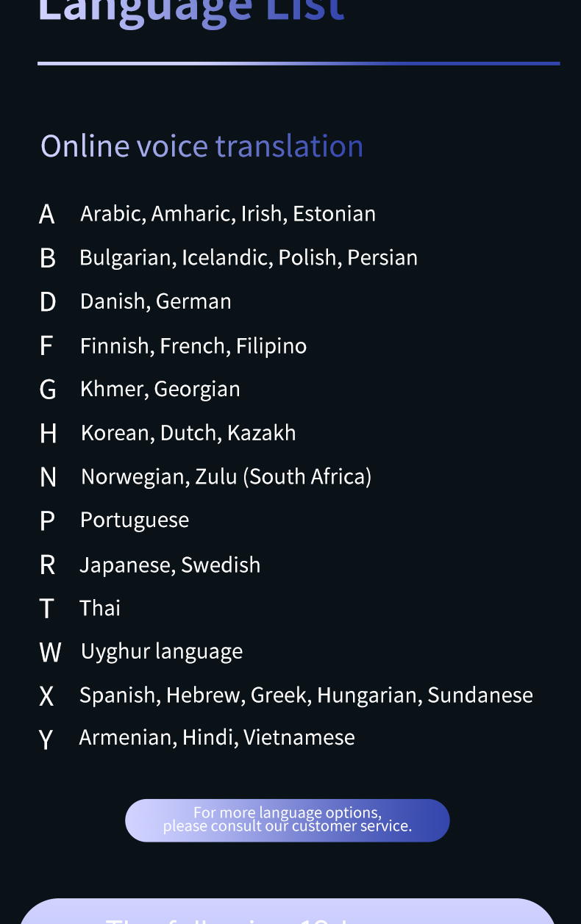Click index letter B in the list
Image resolution: width=581 pixels, height=924 pixels.
(48, 258)
